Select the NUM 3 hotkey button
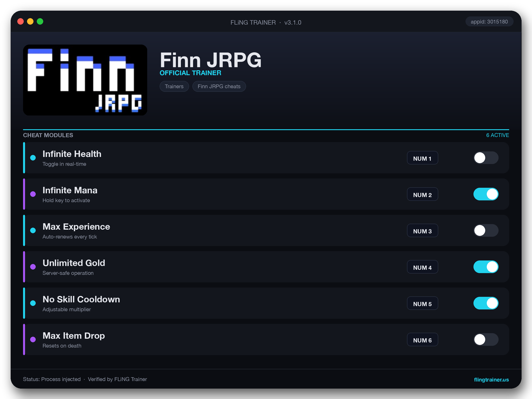This screenshot has width=532, height=399. click(422, 231)
